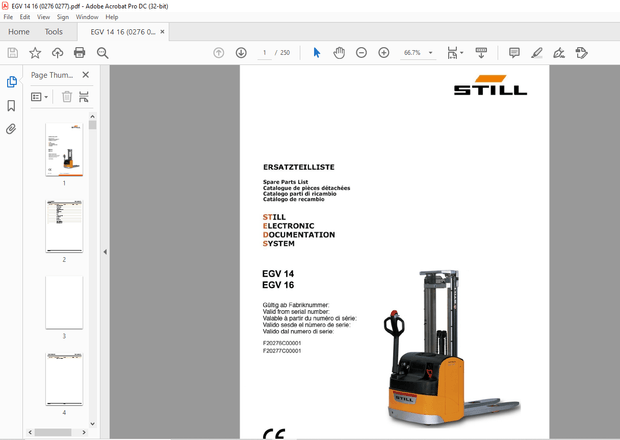Open the Attachments paperclip panel
This screenshot has width=620, height=440.
click(x=11, y=129)
